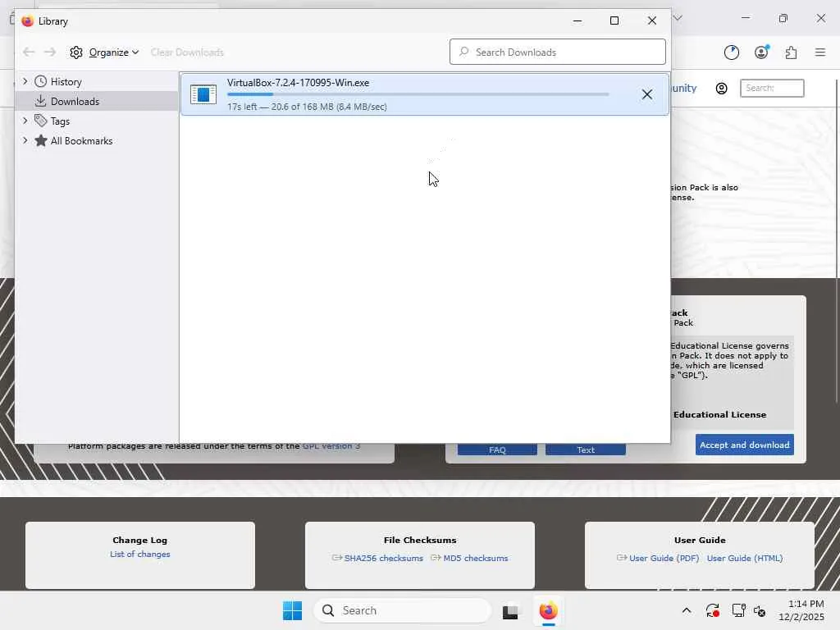Screen dimensions: 840x630
Task: Open User Guide (PDF) link
Action: (x=664, y=558)
